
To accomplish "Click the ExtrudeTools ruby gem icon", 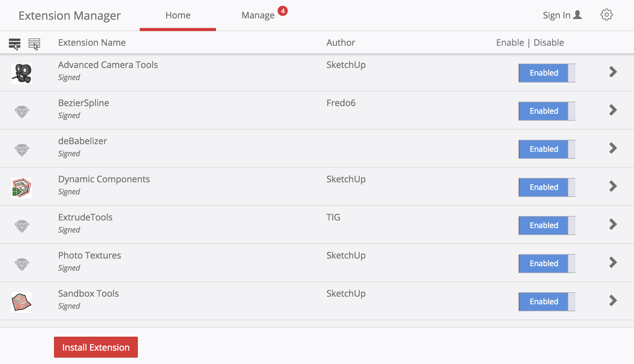I will coord(22,226).
